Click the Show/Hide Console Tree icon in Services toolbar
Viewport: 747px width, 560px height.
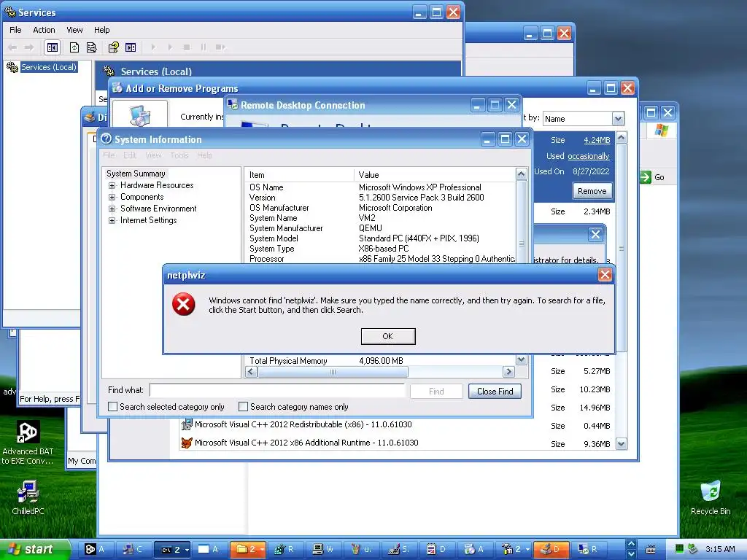click(52, 47)
